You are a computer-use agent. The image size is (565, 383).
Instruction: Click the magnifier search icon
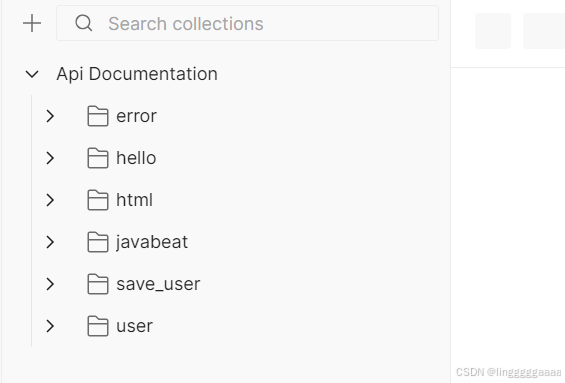[x=84, y=23]
